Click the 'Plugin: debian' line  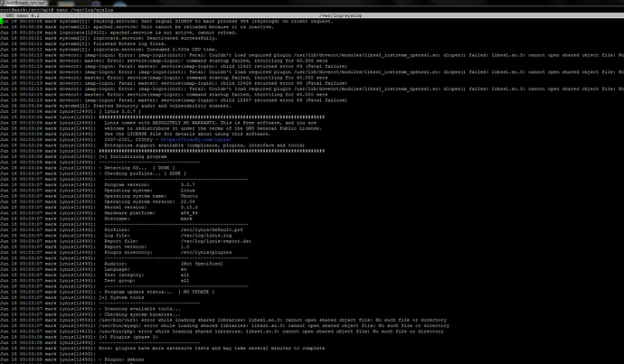click(x=121, y=359)
